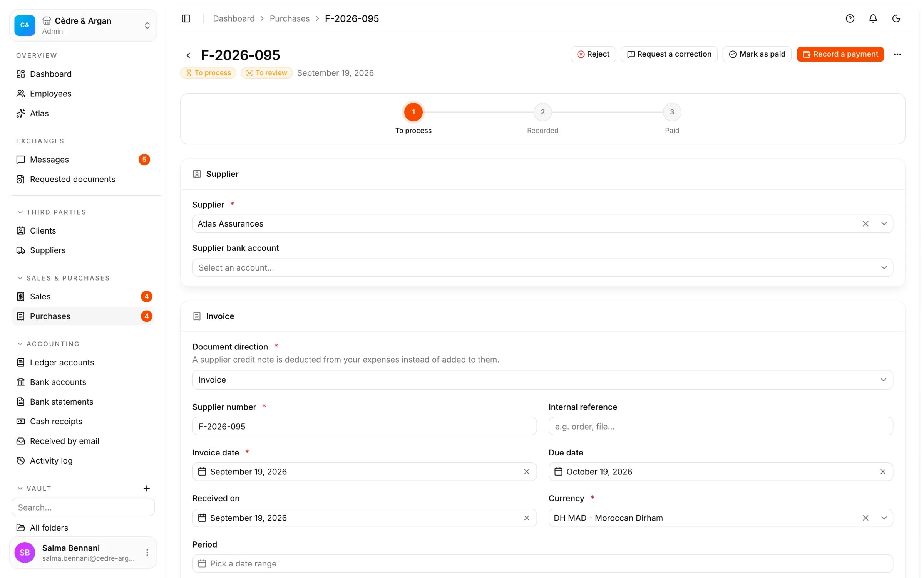The image size is (924, 578).
Task: Go back using the arrow beside F-2026-095
Action: coord(188,55)
